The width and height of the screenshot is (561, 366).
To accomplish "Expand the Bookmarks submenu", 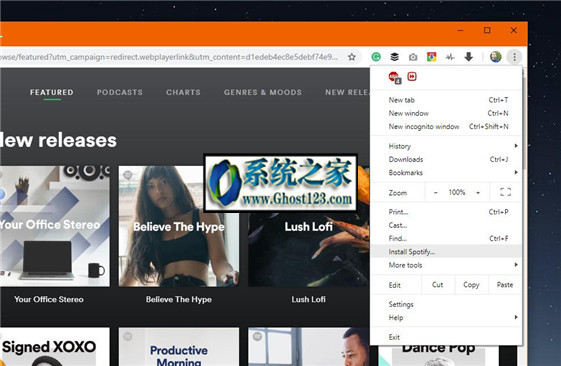I will [446, 172].
